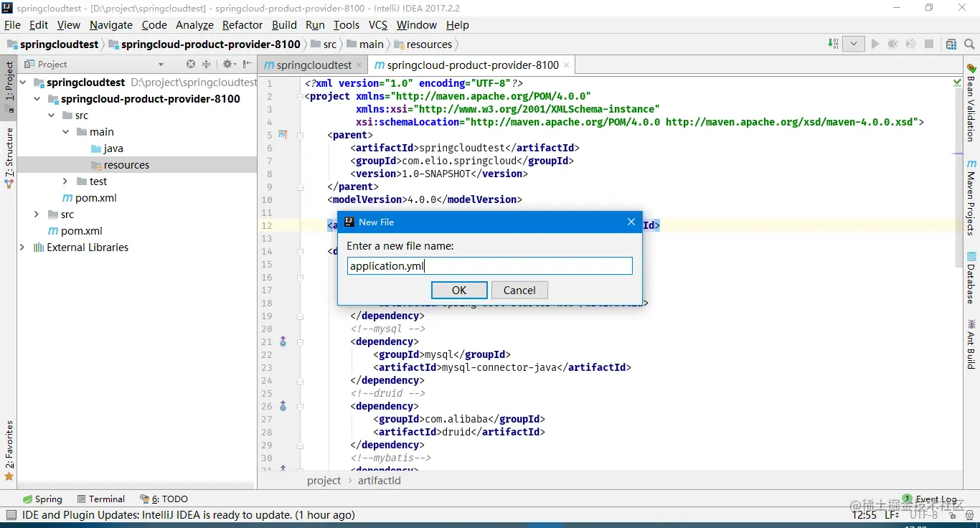
Task: Close the springcloud-product-provider-8100 editor tab
Action: click(x=566, y=65)
